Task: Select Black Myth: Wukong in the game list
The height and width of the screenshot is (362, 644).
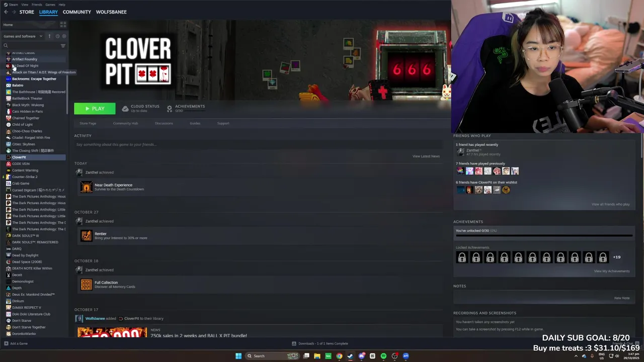Action: point(28,105)
